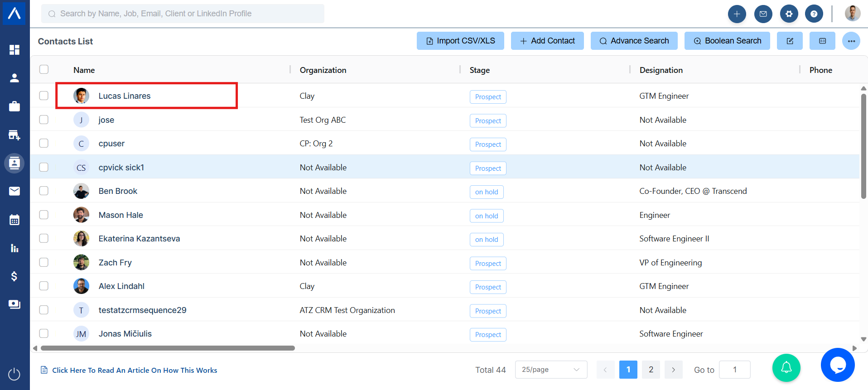Viewport: 868px width, 390px height.
Task: Open the 25/page size dropdown
Action: tap(551, 370)
